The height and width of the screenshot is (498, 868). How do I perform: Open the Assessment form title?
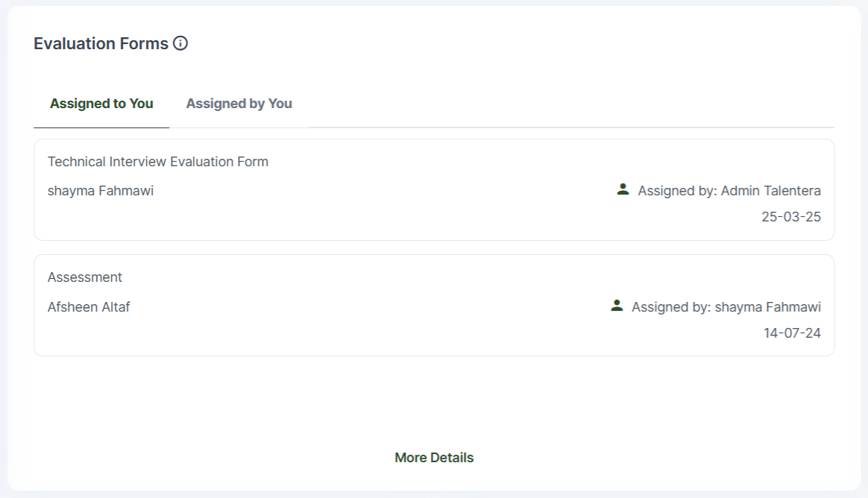click(85, 277)
